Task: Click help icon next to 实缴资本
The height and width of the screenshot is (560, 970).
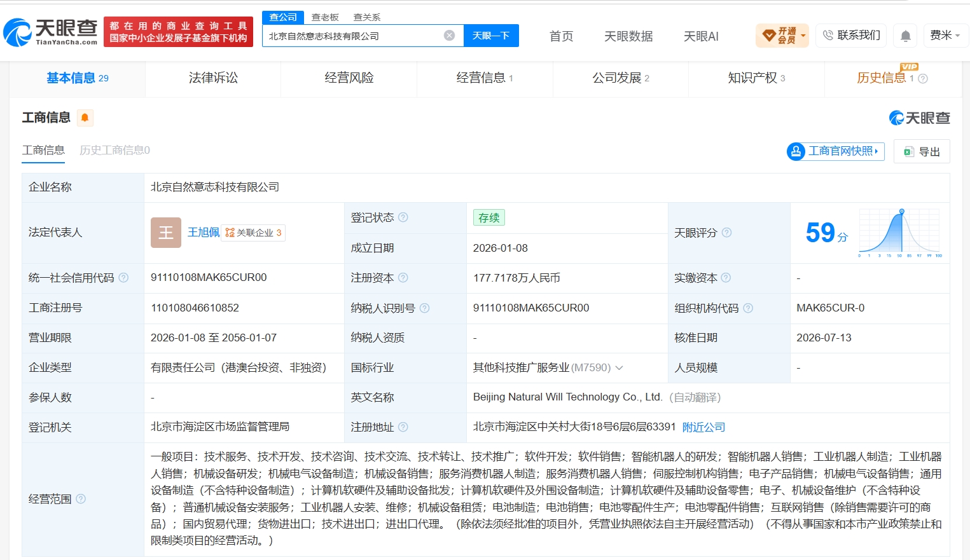Action: (726, 278)
